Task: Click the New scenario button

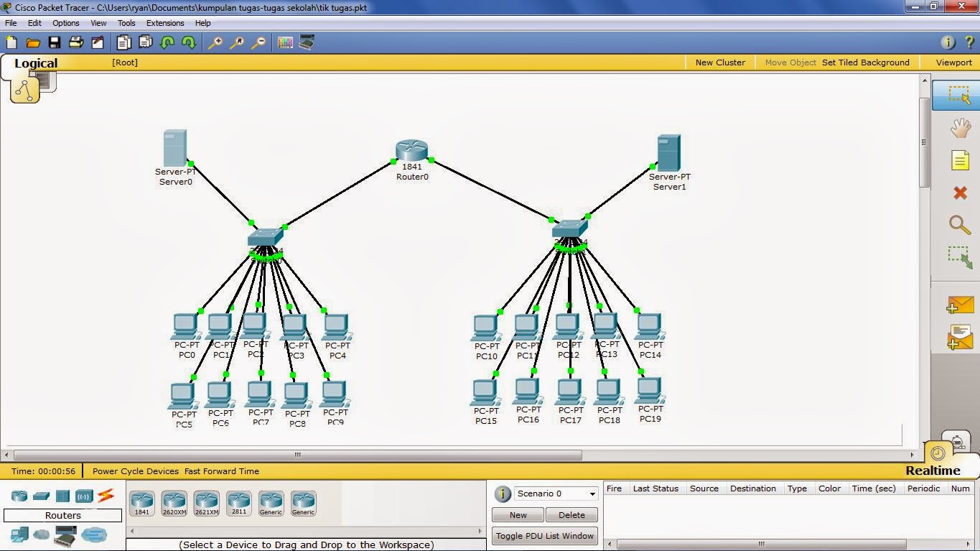Action: tap(518, 515)
